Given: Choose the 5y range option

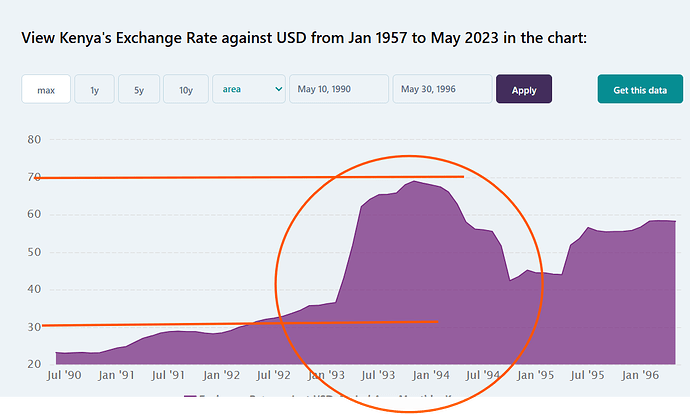Looking at the screenshot, I should click(x=139, y=90).
